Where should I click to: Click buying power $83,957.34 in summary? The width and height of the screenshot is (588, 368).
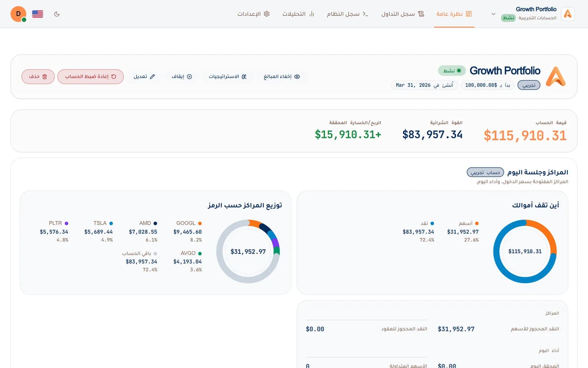click(432, 134)
